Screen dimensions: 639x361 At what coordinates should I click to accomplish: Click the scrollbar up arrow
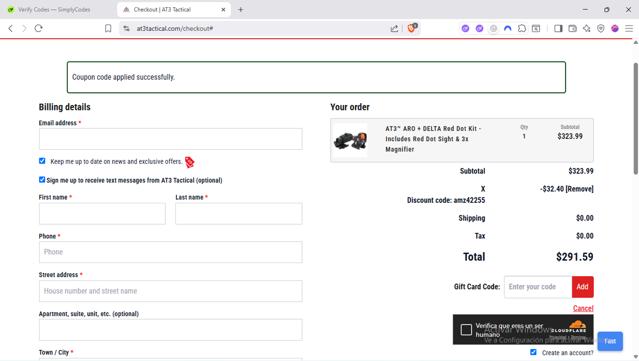coord(636,42)
